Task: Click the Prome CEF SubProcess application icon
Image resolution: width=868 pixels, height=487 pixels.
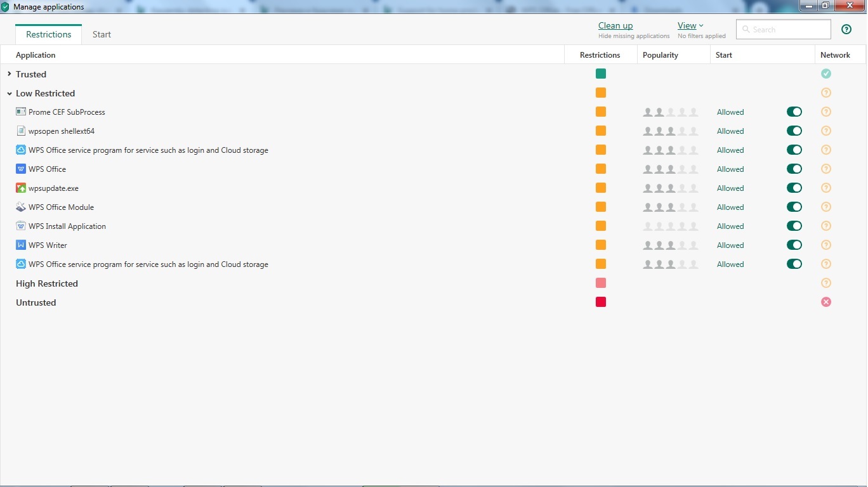Action: click(21, 112)
